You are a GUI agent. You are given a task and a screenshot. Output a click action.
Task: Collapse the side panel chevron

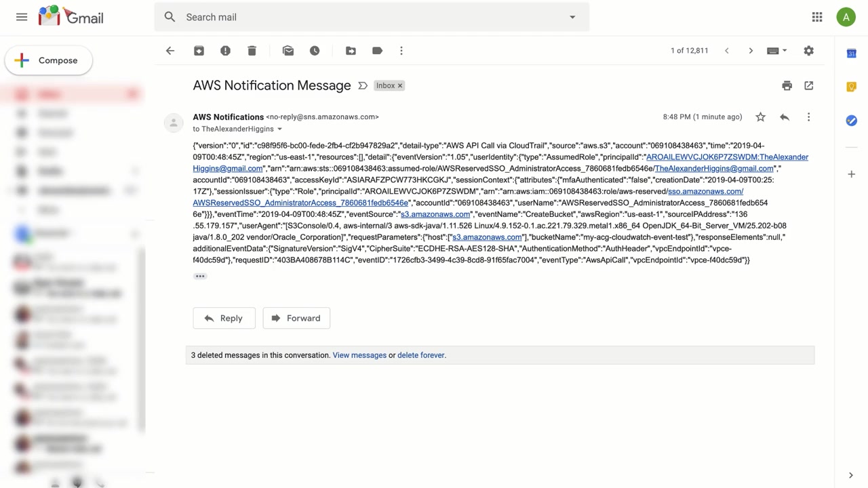point(851,475)
